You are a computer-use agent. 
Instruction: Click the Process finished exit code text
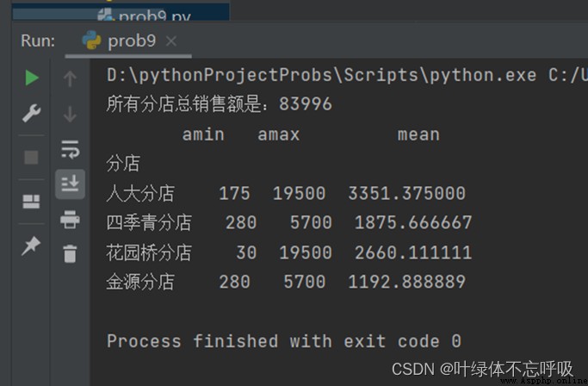point(284,341)
